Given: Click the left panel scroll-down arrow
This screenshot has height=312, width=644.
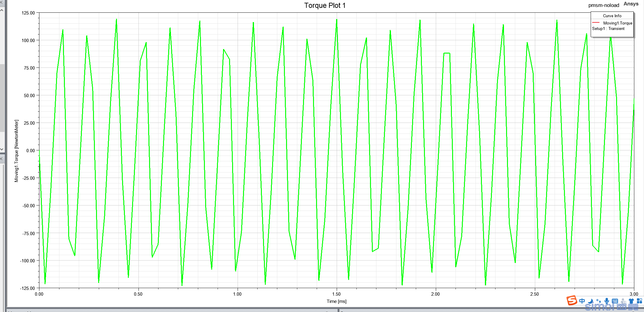Looking at the screenshot, I should [2, 149].
